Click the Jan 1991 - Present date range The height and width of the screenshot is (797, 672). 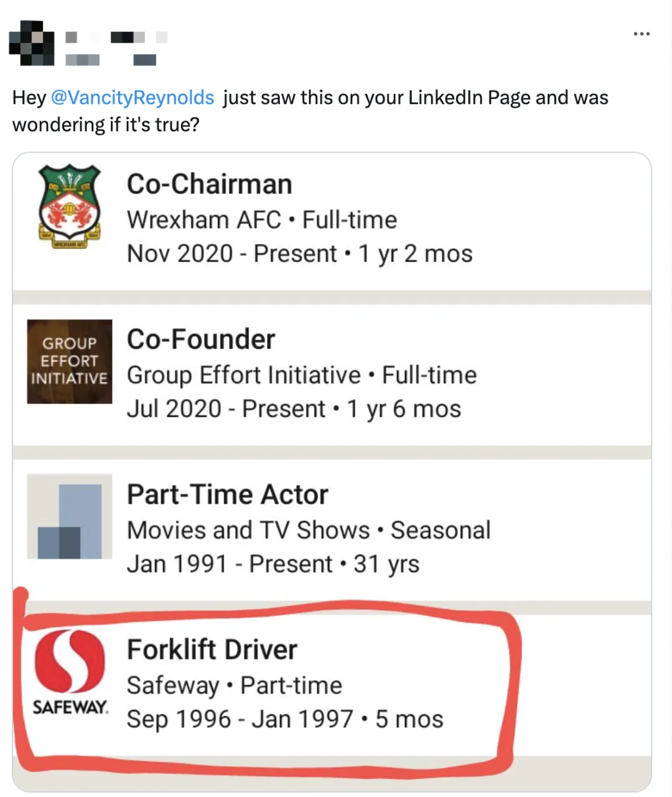point(230,564)
